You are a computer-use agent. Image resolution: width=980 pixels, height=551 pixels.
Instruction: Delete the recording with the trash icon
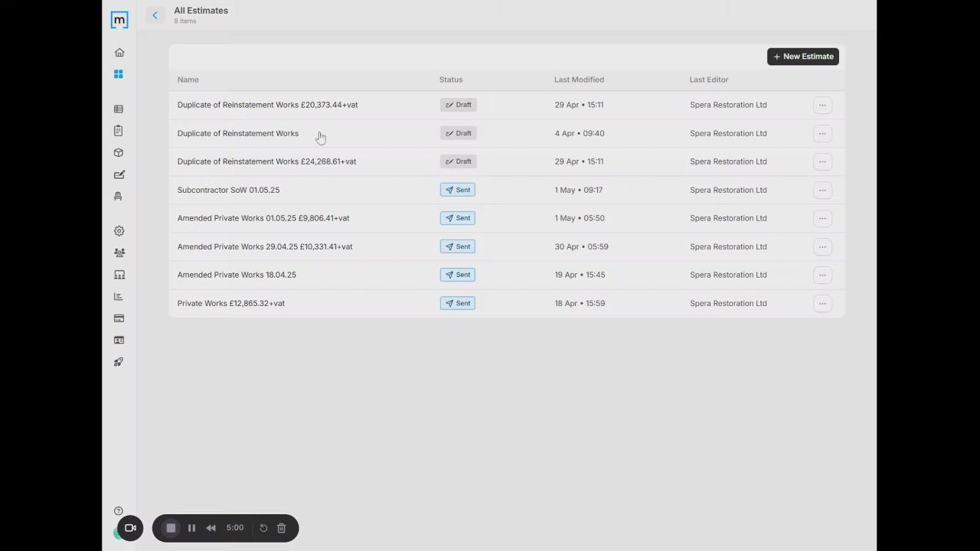pyautogui.click(x=282, y=528)
